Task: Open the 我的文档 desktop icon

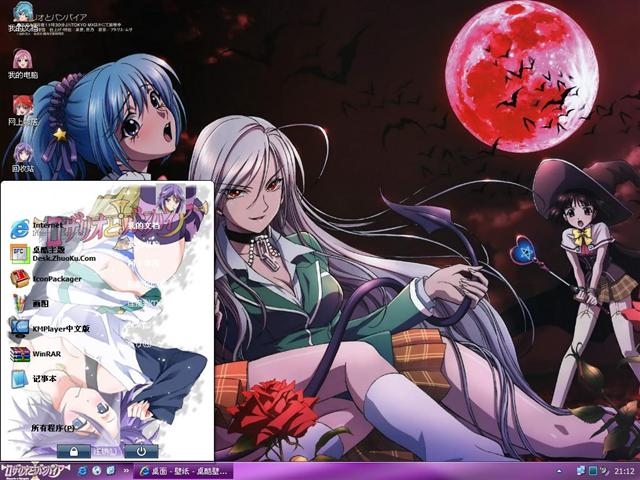Action: point(23,18)
